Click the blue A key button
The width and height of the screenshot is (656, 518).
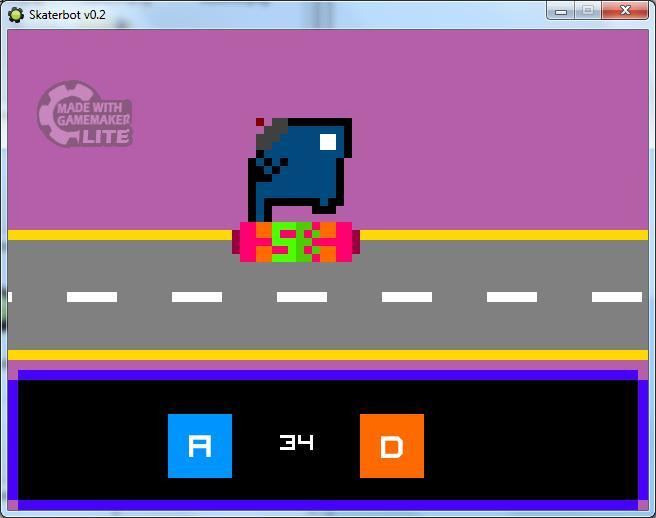click(200, 446)
